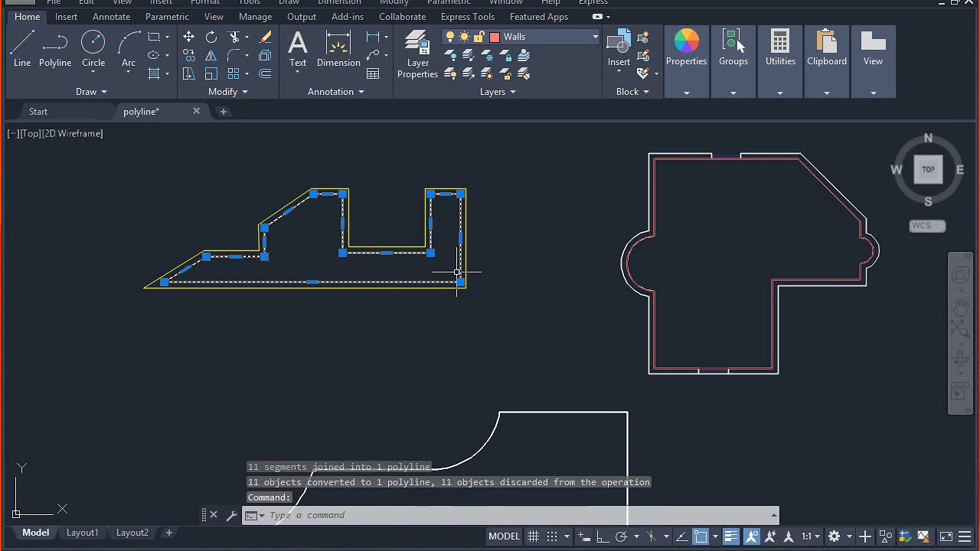Expand the Annotation panel
The width and height of the screenshot is (980, 551).
click(x=335, y=92)
